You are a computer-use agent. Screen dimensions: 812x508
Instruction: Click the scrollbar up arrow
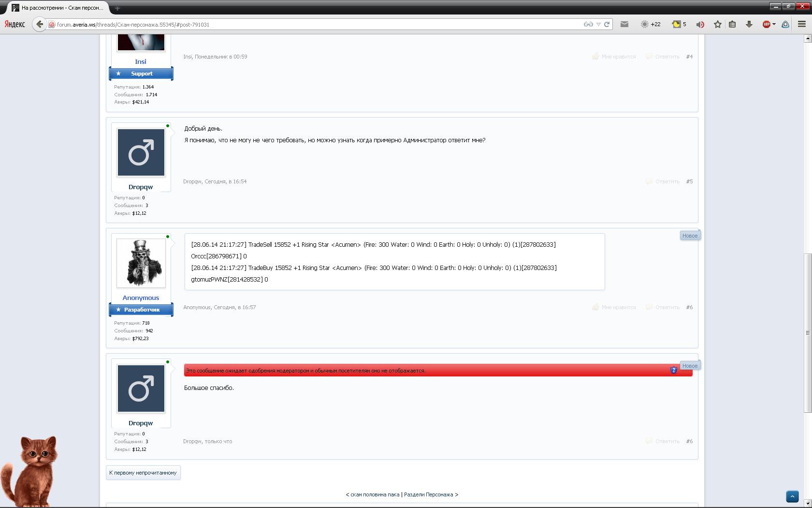coord(808,39)
